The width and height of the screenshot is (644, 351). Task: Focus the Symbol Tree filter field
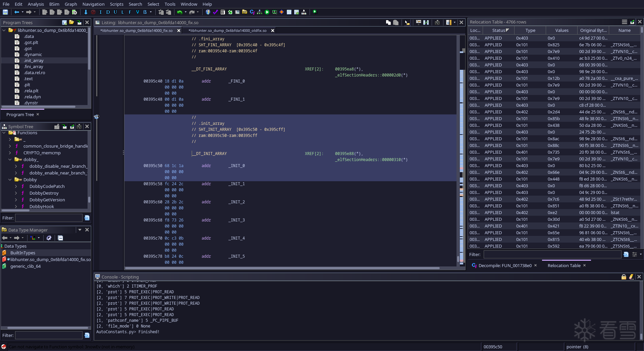tap(49, 218)
